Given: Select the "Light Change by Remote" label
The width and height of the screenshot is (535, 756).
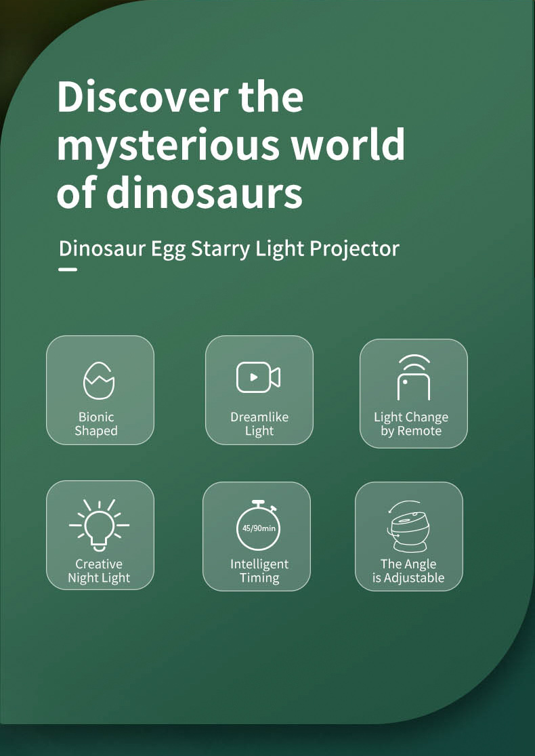Looking at the screenshot, I should 411,424.
